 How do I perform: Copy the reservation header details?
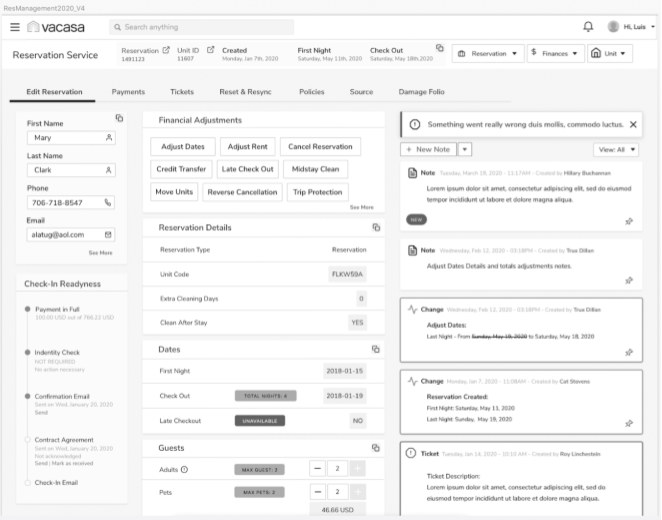(x=440, y=48)
